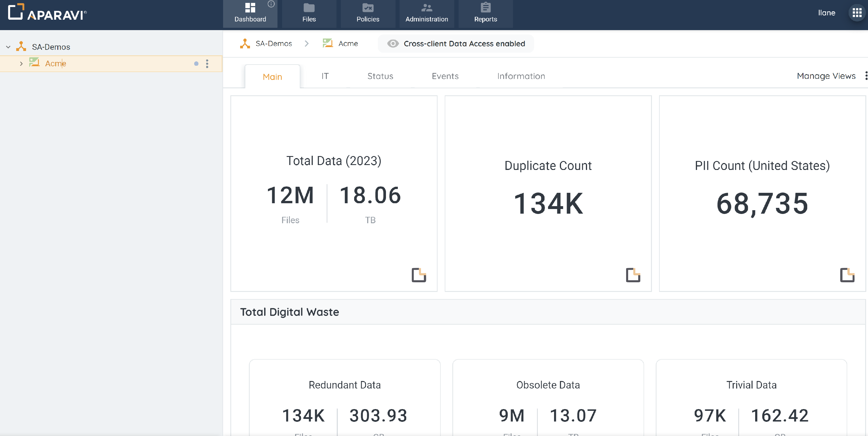The image size is (868, 436).
Task: Open PII Count widget detail icon
Action: 847,275
